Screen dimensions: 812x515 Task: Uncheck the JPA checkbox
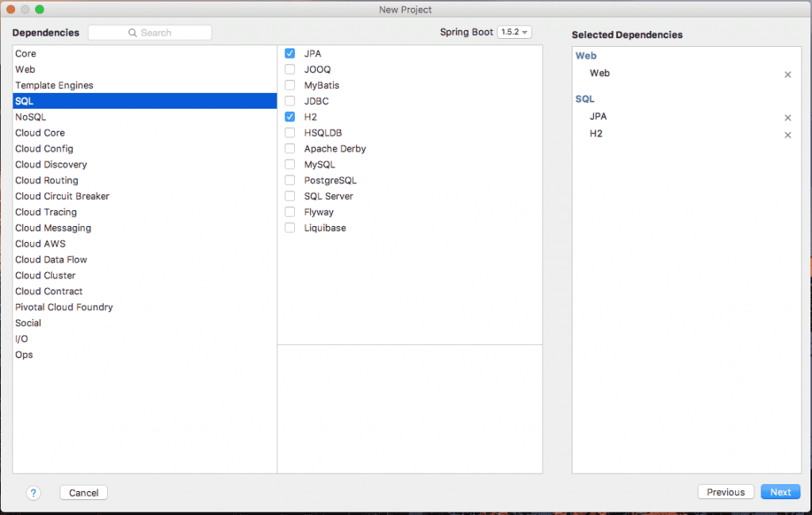click(290, 54)
